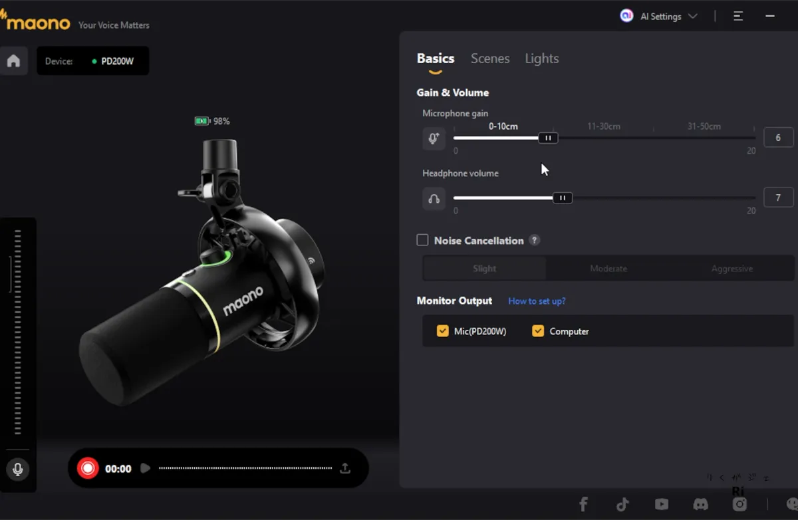Play the recording with play icon
Screen dimensions: 798x532
[145, 468]
